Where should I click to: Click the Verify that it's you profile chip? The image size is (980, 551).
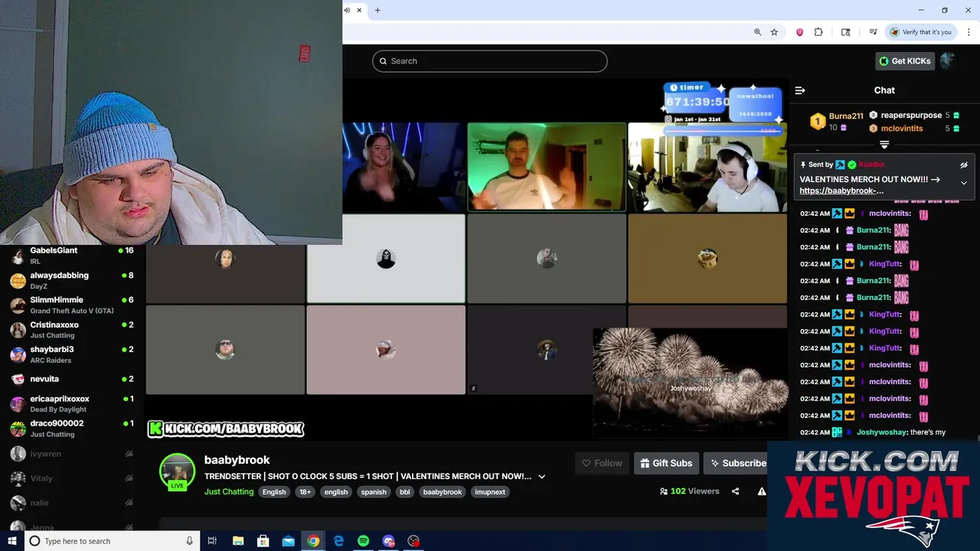(x=921, y=32)
